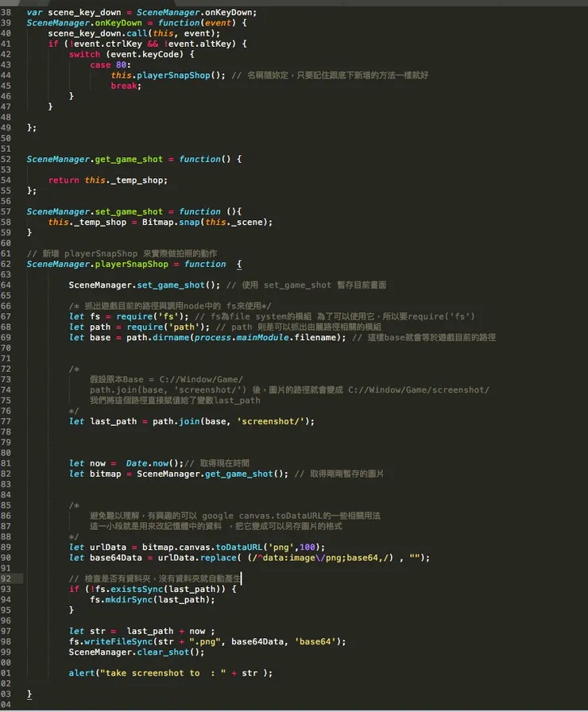Click line number 81 in the gutter
The image size is (588, 712).
pyautogui.click(x=6, y=463)
